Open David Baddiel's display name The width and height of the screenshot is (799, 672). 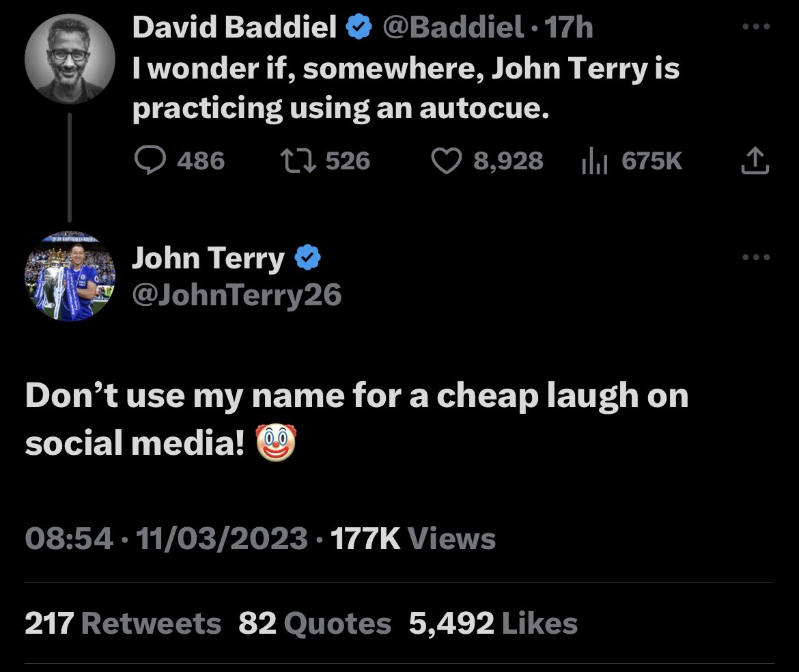point(234,27)
